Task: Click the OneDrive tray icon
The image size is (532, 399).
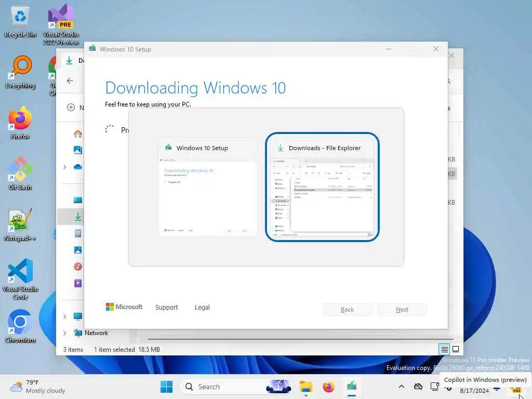Action: [x=418, y=387]
